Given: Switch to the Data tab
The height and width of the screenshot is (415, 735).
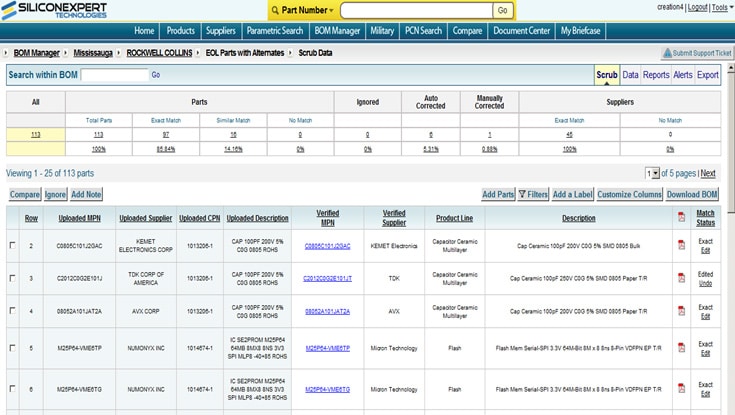Looking at the screenshot, I should (x=630, y=75).
